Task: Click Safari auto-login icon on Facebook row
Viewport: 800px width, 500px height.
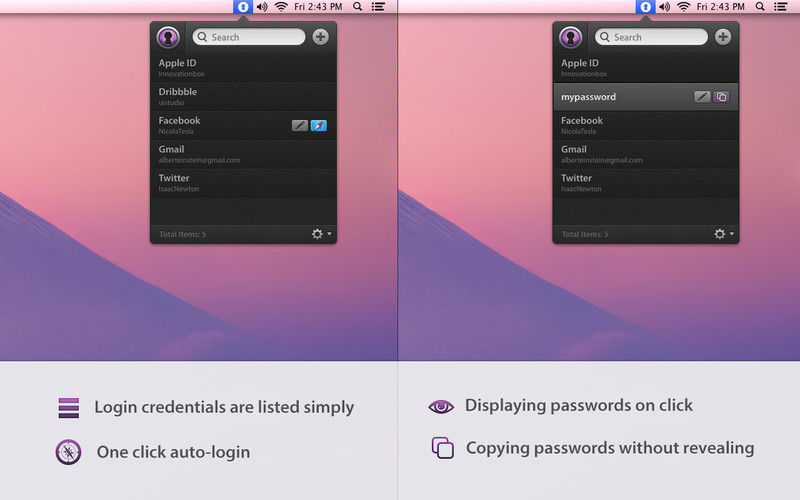Action: coord(319,125)
